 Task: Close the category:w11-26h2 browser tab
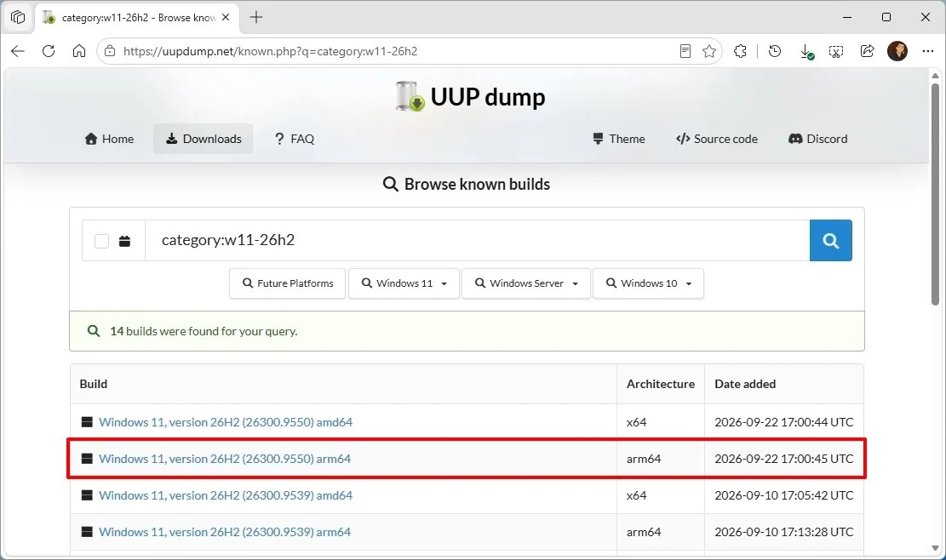click(226, 18)
